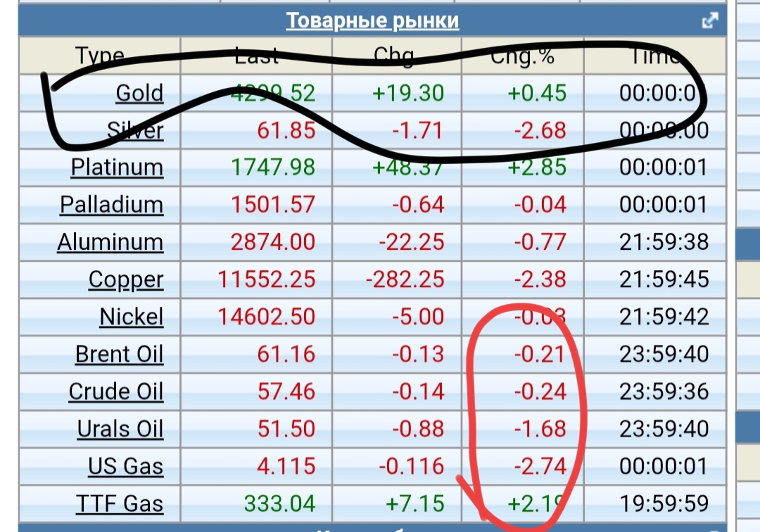The height and width of the screenshot is (532, 760).
Task: Open the Urals Oil link
Action: [x=120, y=429]
